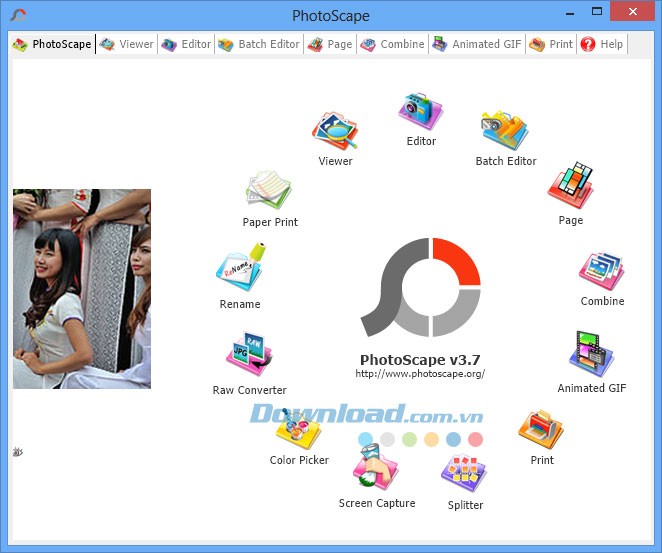Open the Combine photos icon in the circle
Screen dimensions: 662x553
click(602, 271)
